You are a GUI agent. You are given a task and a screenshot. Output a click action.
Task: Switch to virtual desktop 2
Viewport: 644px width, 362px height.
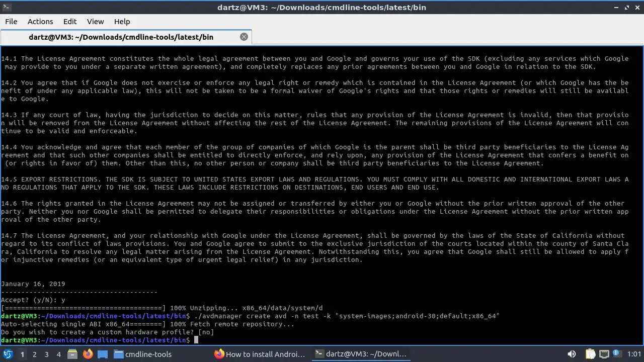pyautogui.click(x=34, y=354)
